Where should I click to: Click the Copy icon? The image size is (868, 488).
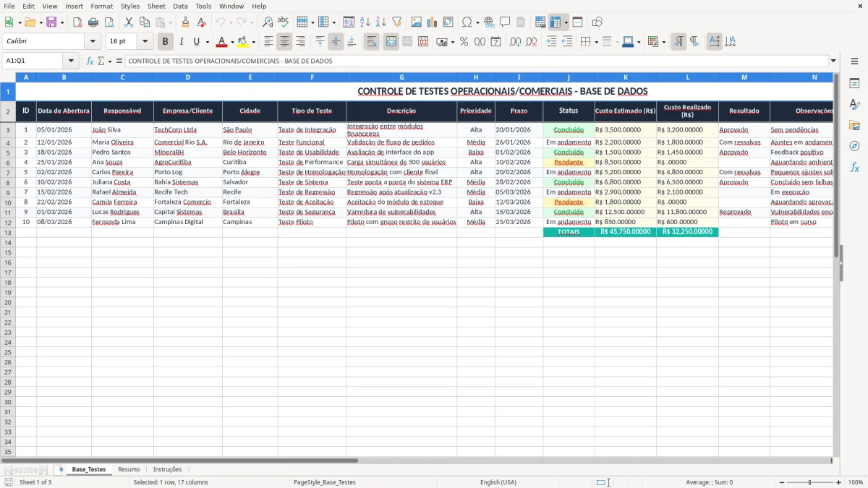145,22
